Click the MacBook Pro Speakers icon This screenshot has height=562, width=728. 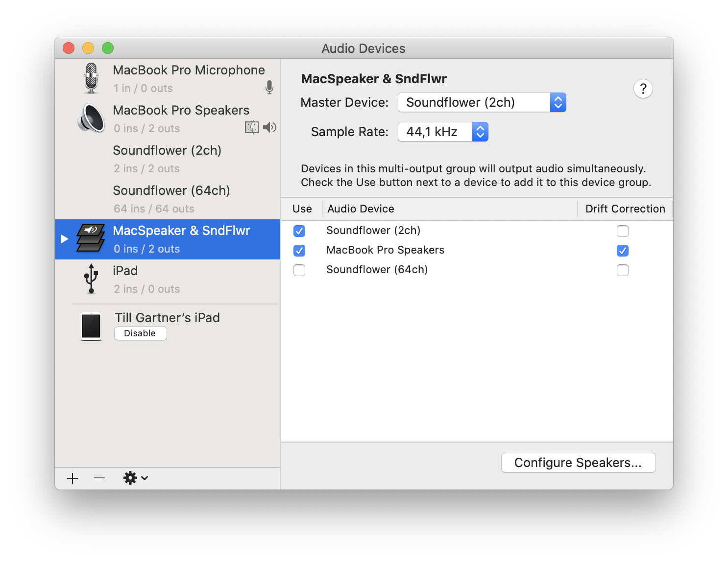coord(91,118)
